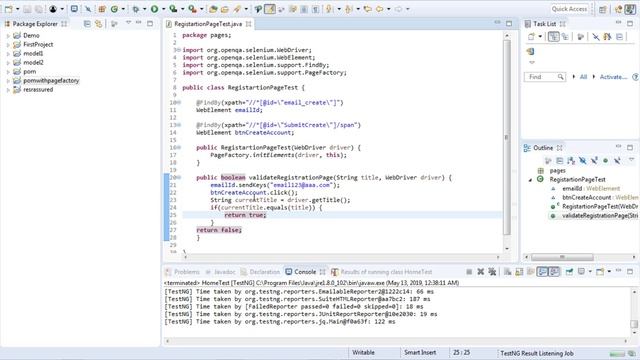
Task: Toggle Focus on Workweek in Task List
Action: click(x=580, y=37)
